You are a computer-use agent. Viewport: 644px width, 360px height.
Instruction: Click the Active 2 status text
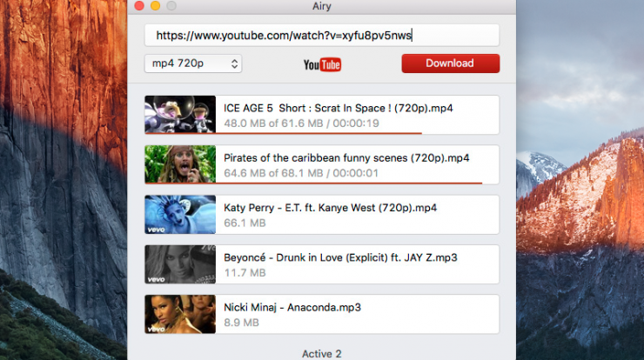pyautogui.click(x=322, y=354)
